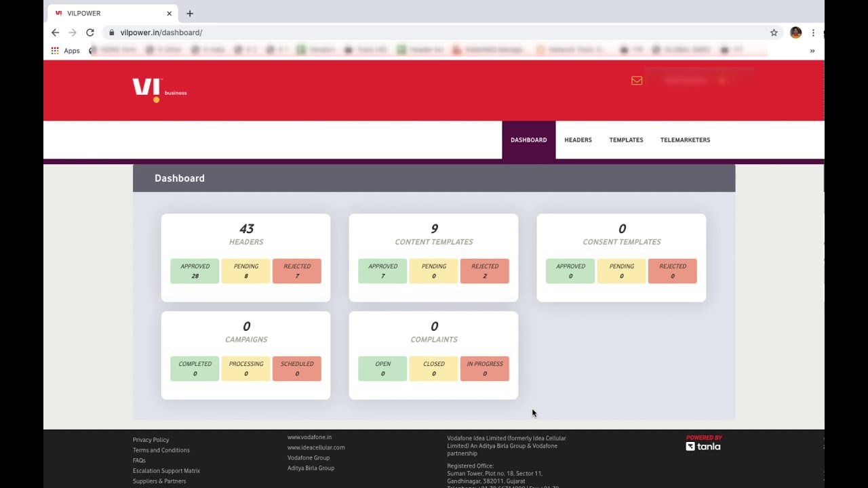Click Approved 28 under Headers
Viewport: 868px width, 488px height.
click(x=195, y=271)
